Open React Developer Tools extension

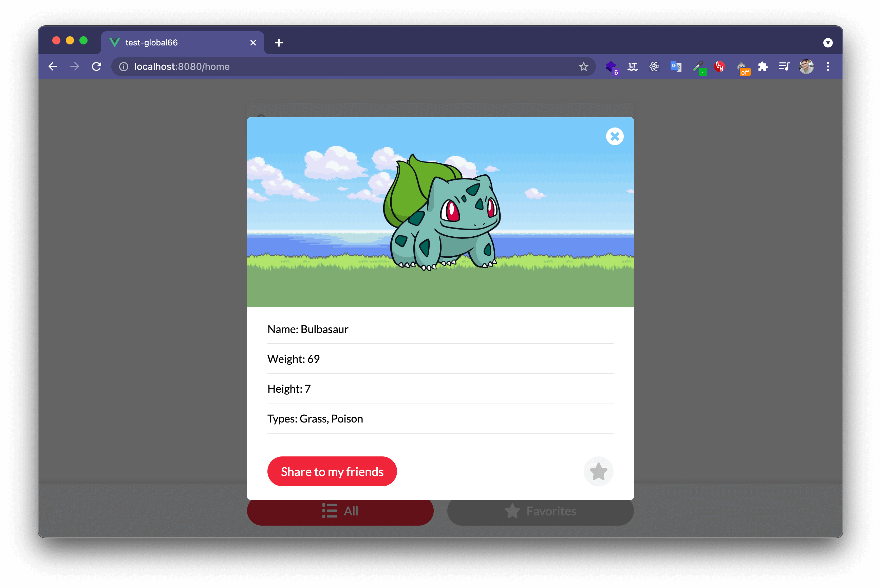pyautogui.click(x=654, y=67)
